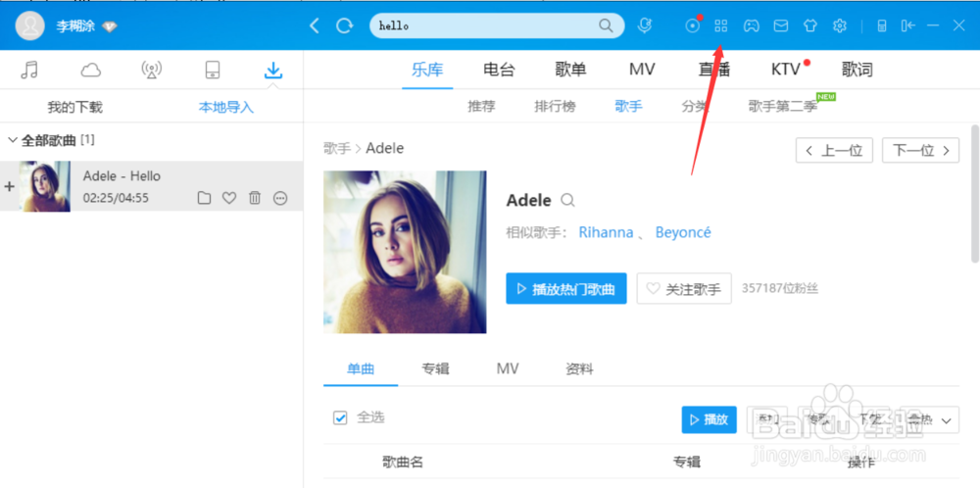Click 播放热门歌曲 button

566,289
